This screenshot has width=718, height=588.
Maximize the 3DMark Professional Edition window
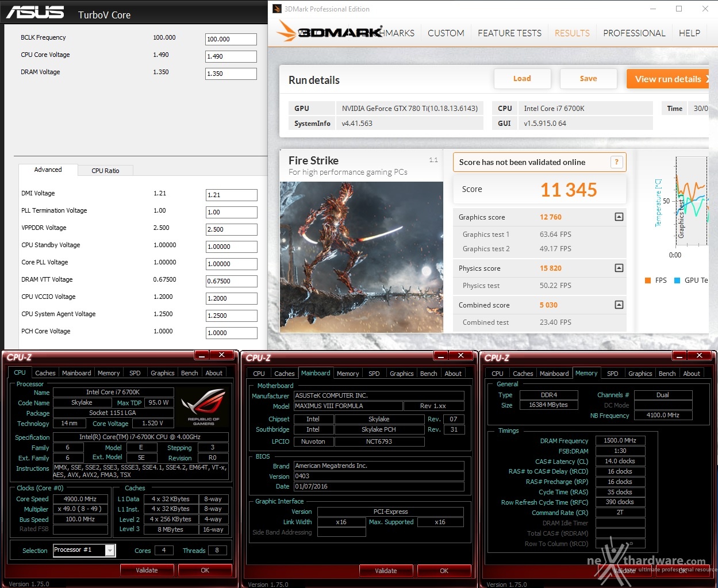click(x=679, y=9)
